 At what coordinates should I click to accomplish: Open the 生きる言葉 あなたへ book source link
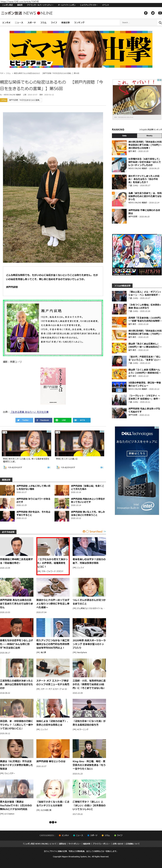(29, 412)
